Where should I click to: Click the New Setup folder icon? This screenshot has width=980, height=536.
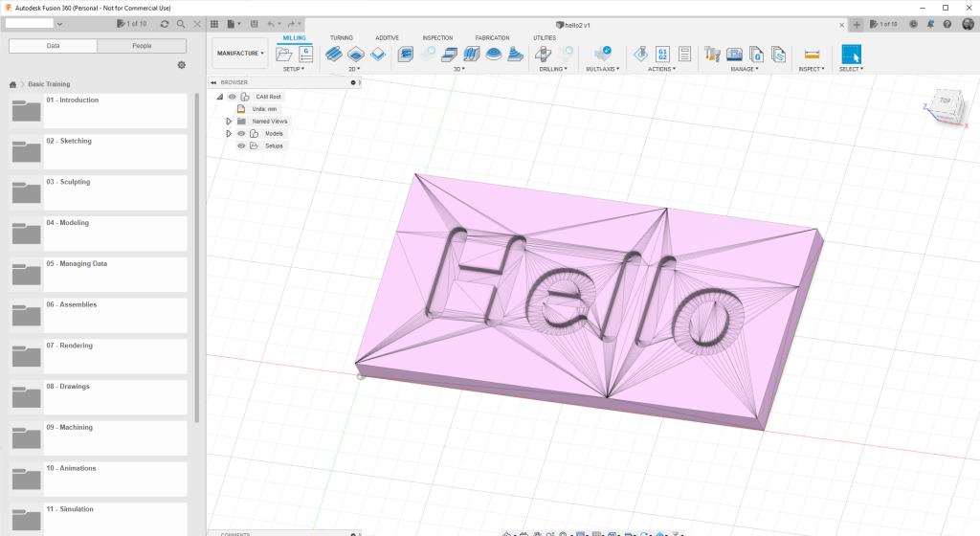tap(283, 55)
